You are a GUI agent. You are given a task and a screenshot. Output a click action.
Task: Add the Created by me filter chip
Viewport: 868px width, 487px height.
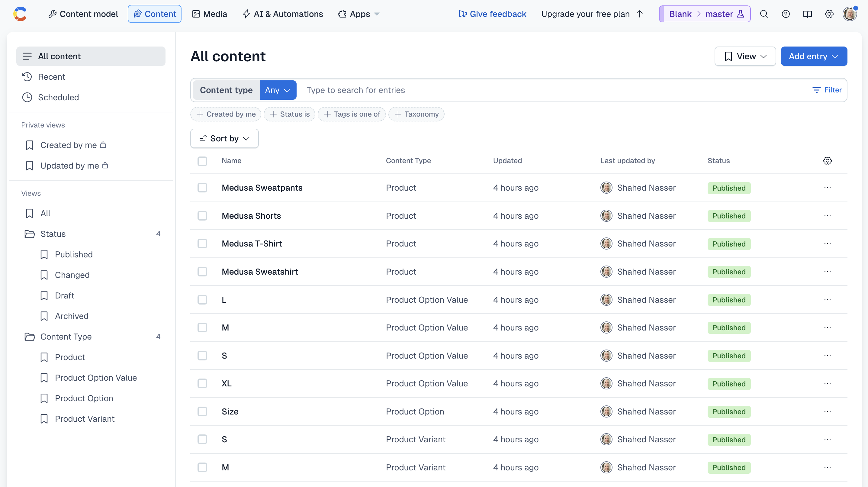point(225,114)
